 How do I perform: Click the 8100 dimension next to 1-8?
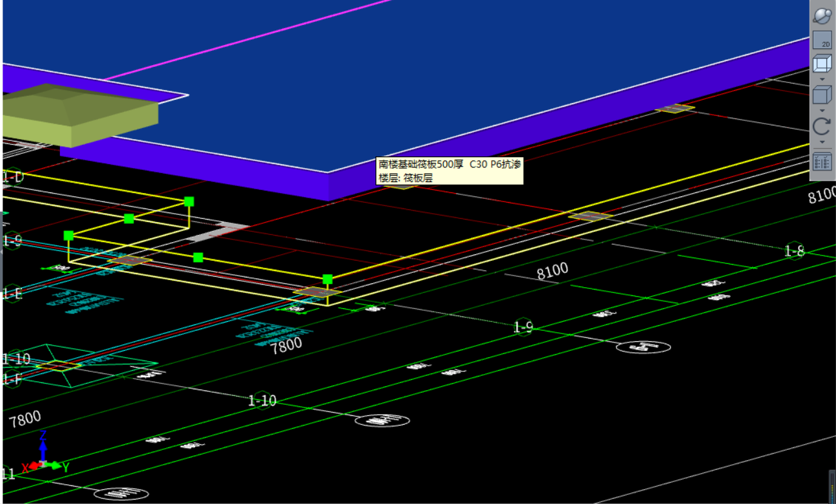pyautogui.click(x=821, y=195)
